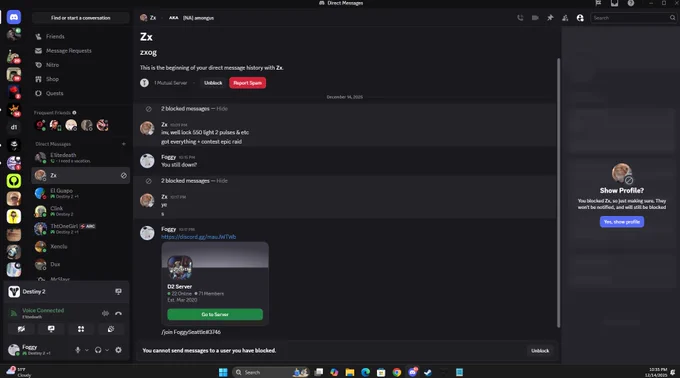Open the bright green circle server icon
The image size is (680, 378).
click(x=14, y=181)
